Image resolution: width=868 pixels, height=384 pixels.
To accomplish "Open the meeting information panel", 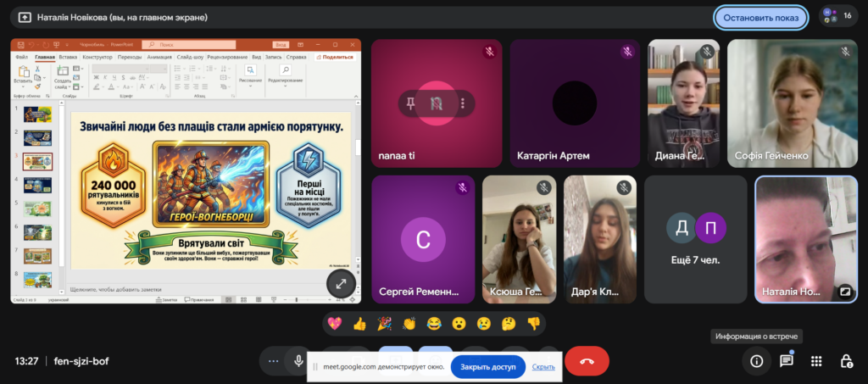I will point(756,361).
